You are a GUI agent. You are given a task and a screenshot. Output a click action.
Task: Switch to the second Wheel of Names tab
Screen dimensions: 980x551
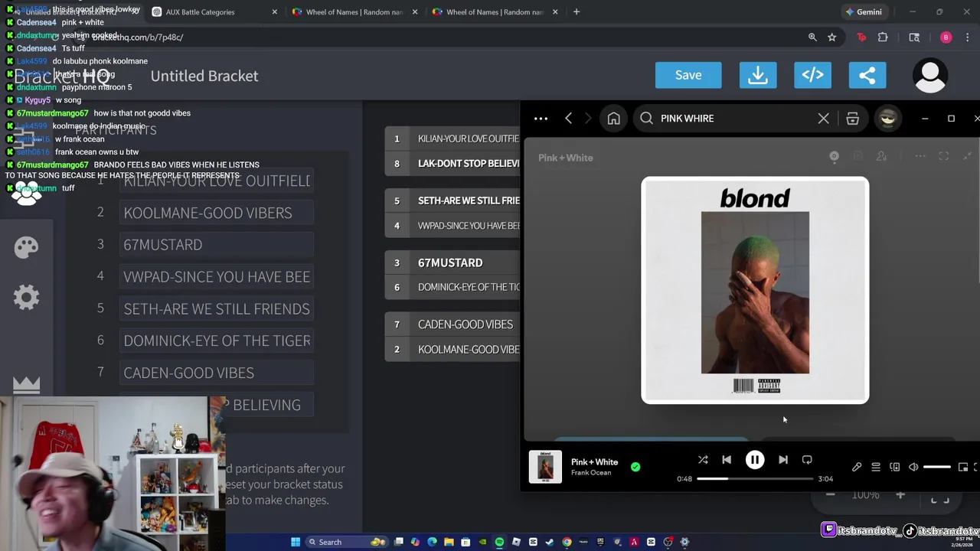point(495,12)
